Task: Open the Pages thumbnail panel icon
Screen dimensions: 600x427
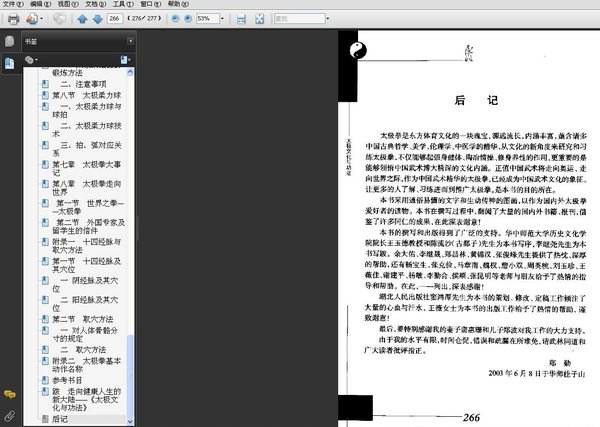Action: coord(10,41)
